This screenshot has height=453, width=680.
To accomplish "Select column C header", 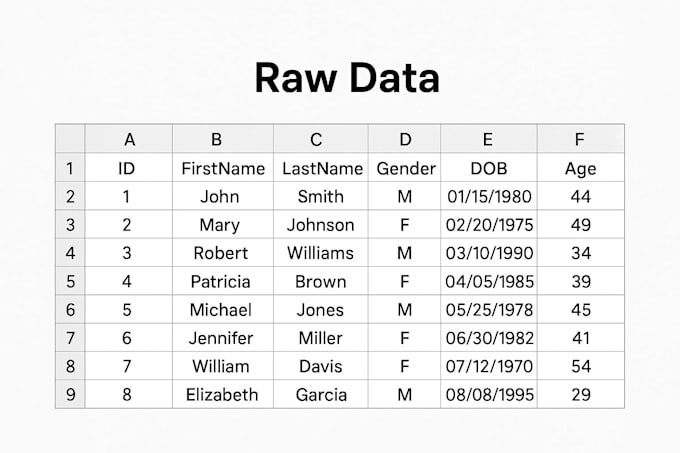I will click(x=321, y=139).
